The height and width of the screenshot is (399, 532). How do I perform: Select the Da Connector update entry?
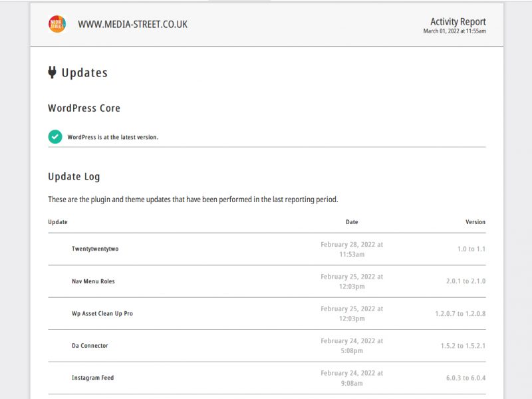tap(90, 346)
